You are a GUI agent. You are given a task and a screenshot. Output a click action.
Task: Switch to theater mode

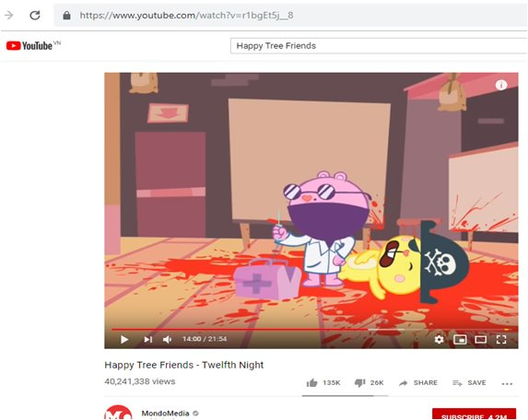(x=480, y=339)
